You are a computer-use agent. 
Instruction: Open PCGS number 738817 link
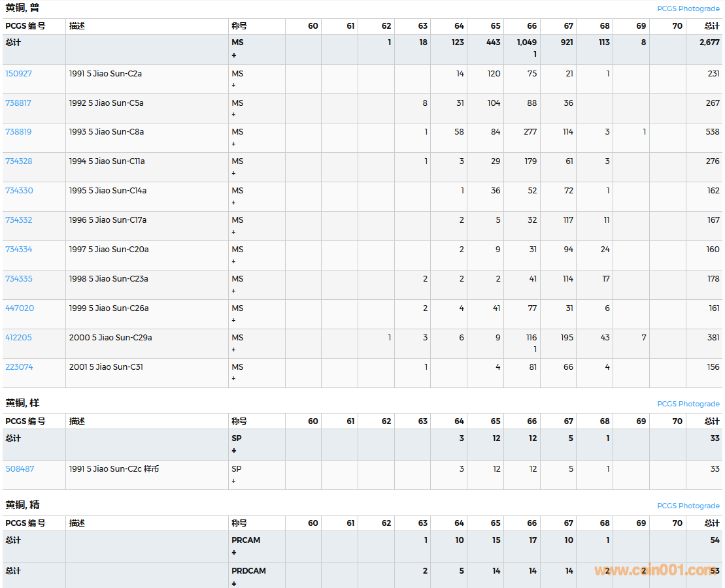coord(18,103)
